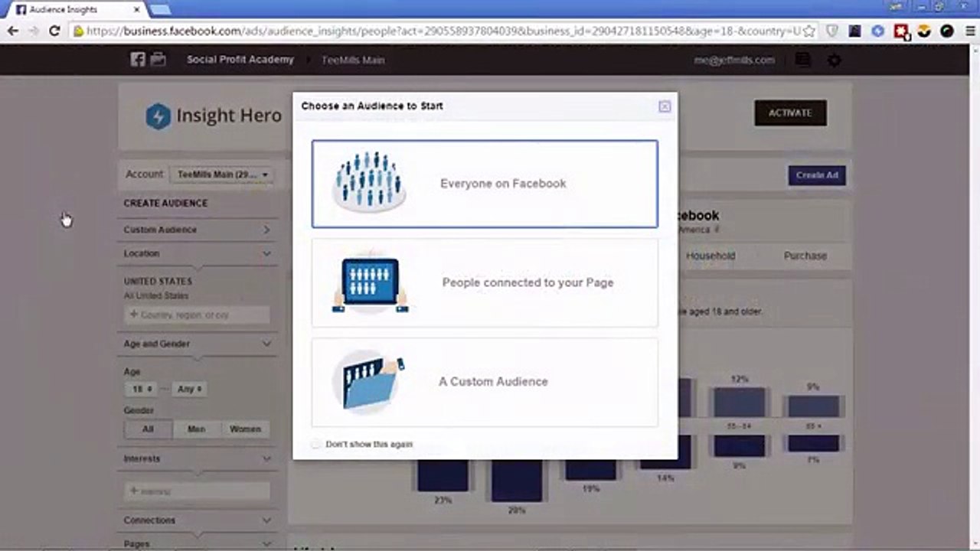Collapse the Age and Gender section

(198, 344)
